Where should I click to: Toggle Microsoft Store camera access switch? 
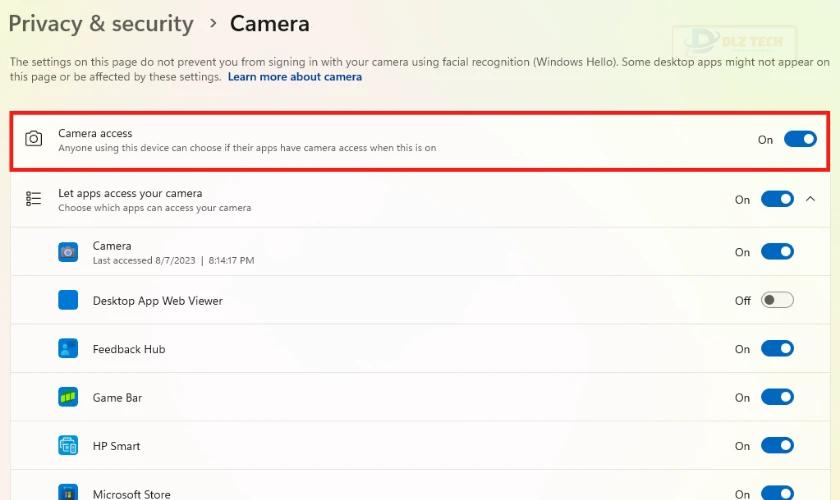(x=777, y=493)
